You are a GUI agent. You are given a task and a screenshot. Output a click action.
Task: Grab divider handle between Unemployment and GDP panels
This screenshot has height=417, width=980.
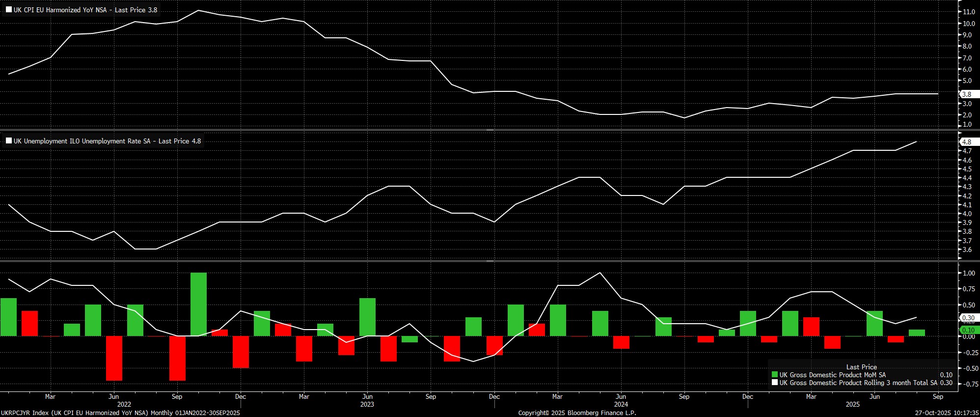[x=490, y=261]
